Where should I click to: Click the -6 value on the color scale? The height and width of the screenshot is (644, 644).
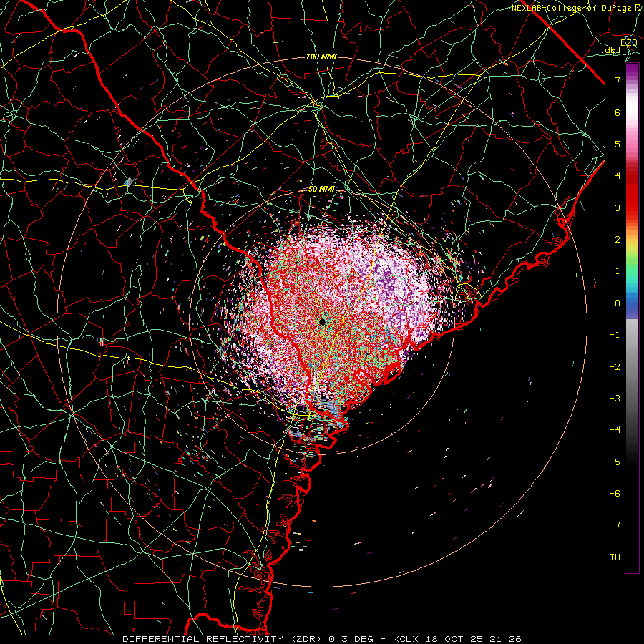[x=615, y=494]
